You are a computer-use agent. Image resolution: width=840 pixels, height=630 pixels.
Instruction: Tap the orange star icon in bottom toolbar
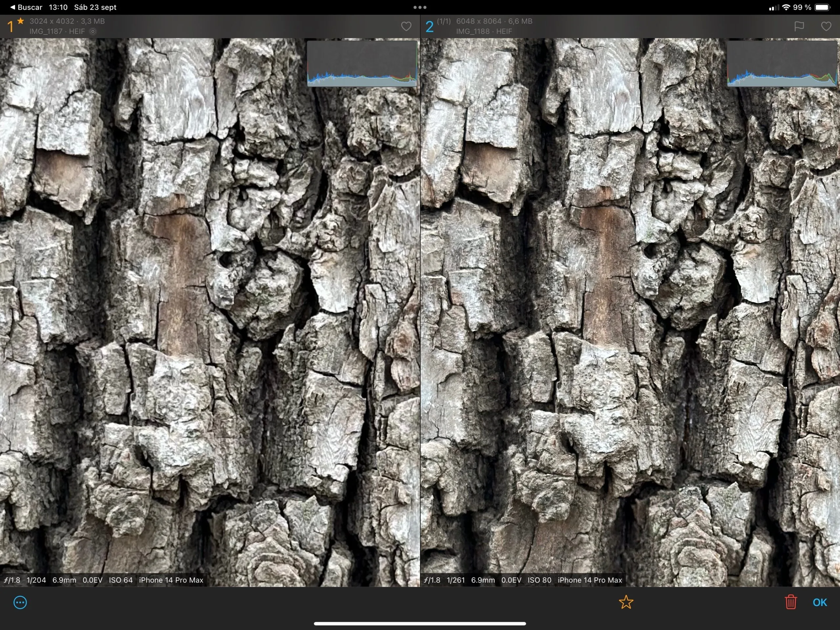pos(626,603)
